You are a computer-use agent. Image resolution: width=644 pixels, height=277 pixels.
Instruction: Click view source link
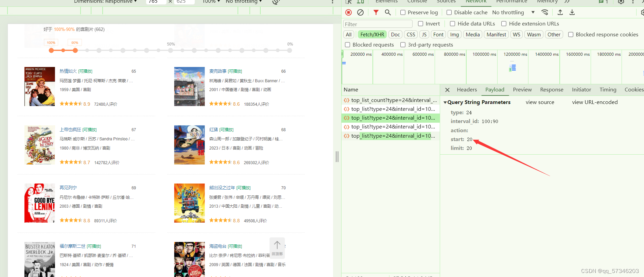click(540, 102)
